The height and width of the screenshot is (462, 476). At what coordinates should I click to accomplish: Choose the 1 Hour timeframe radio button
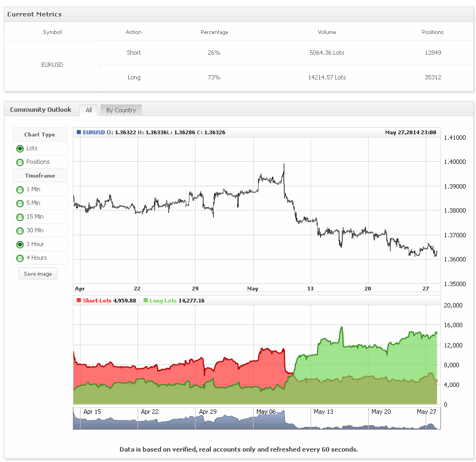pos(20,244)
